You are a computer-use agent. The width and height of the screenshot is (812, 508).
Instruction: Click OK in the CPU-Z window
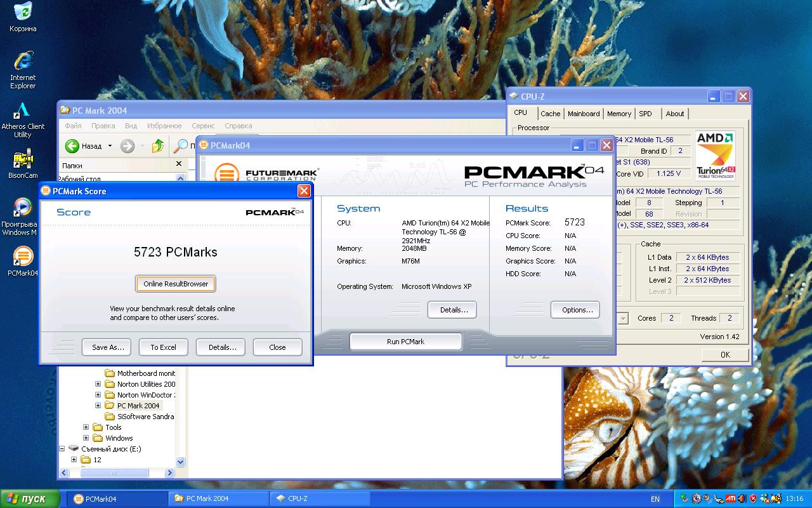(x=725, y=355)
